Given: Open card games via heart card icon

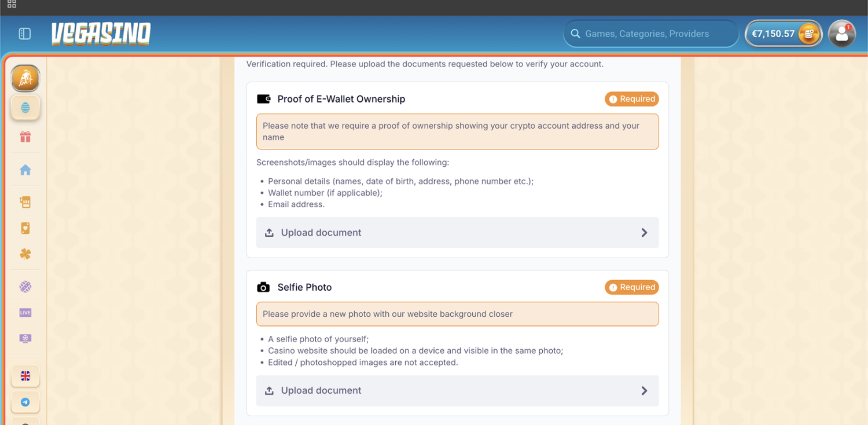Looking at the screenshot, I should (25, 228).
